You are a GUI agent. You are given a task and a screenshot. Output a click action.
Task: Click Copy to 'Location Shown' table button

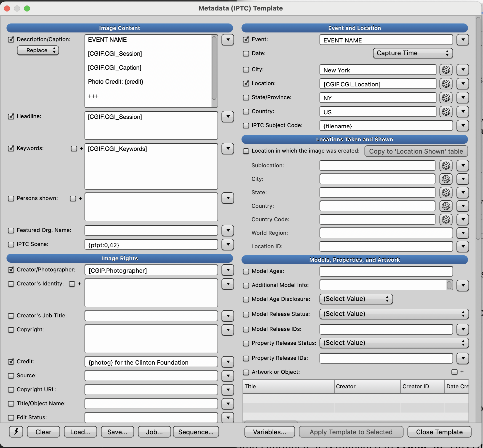416,151
